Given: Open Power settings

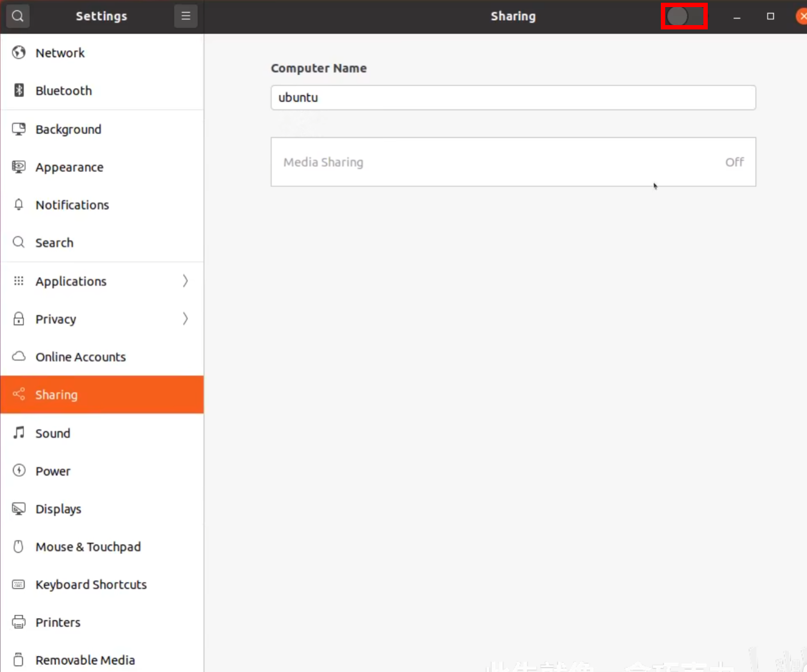Looking at the screenshot, I should (102, 470).
